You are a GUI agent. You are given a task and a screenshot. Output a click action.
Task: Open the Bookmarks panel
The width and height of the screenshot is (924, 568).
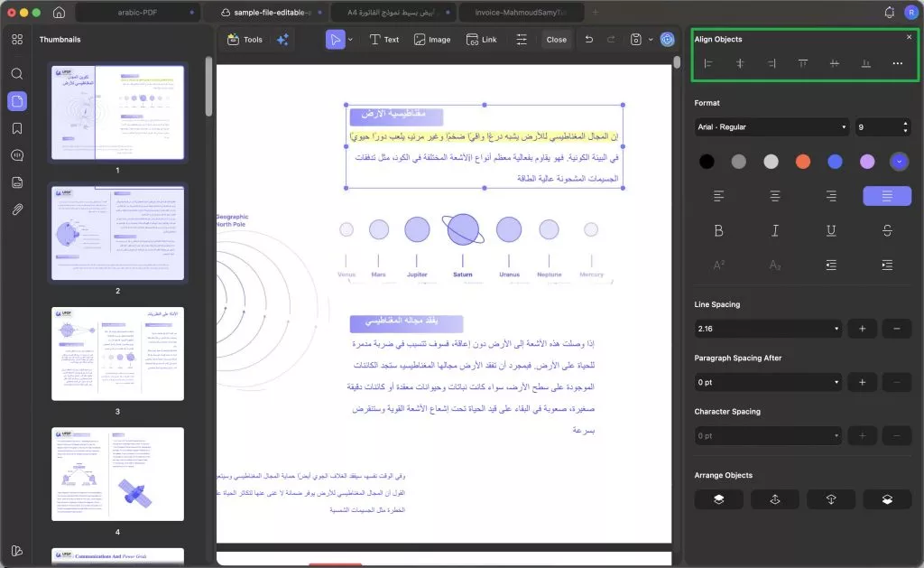[x=16, y=127]
